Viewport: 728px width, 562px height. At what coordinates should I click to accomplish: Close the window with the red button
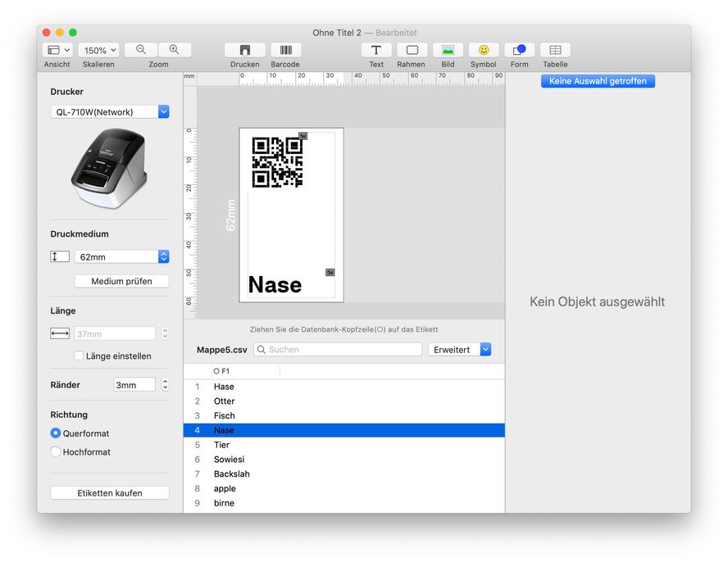(x=47, y=33)
